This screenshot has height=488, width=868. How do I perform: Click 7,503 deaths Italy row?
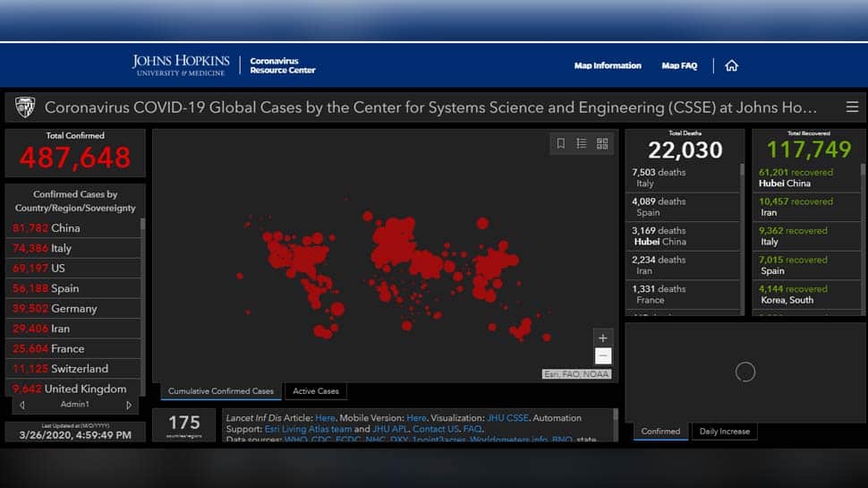point(683,178)
